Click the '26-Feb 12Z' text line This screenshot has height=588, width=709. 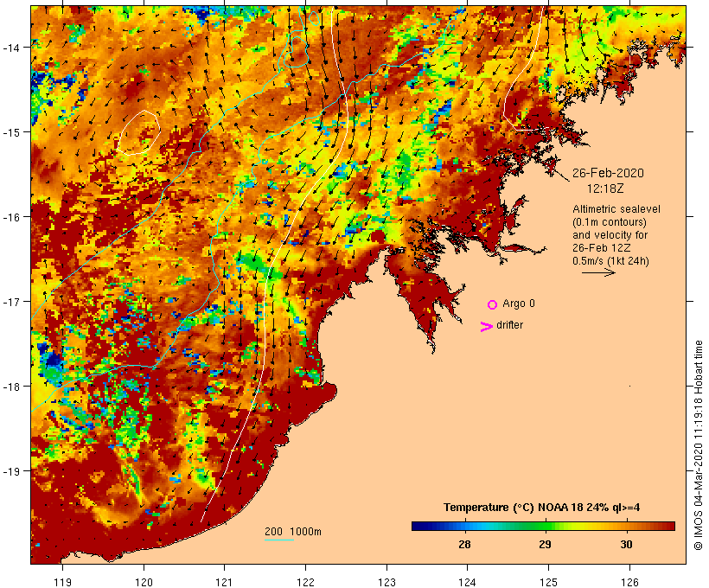[602, 248]
